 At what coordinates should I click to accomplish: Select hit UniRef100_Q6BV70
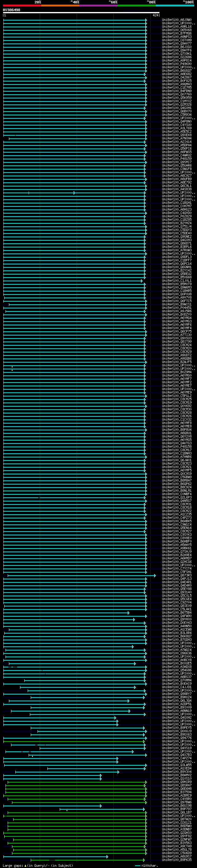[x=177, y=111]
